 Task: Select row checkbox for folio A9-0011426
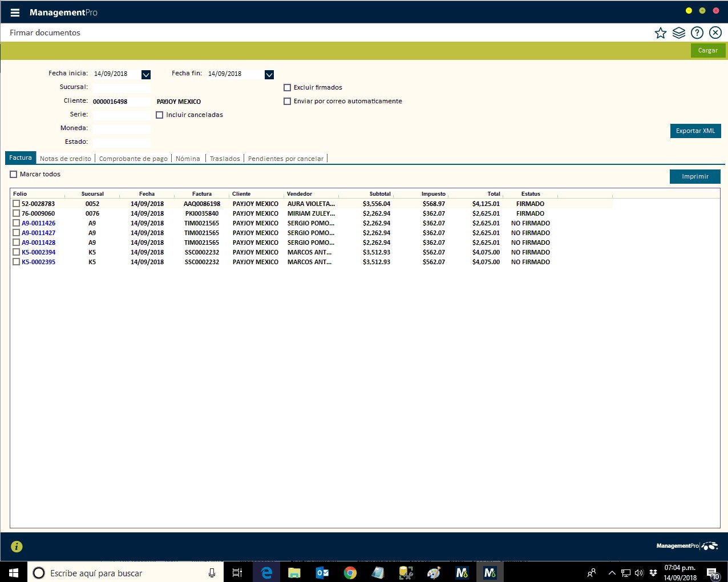pyautogui.click(x=16, y=223)
